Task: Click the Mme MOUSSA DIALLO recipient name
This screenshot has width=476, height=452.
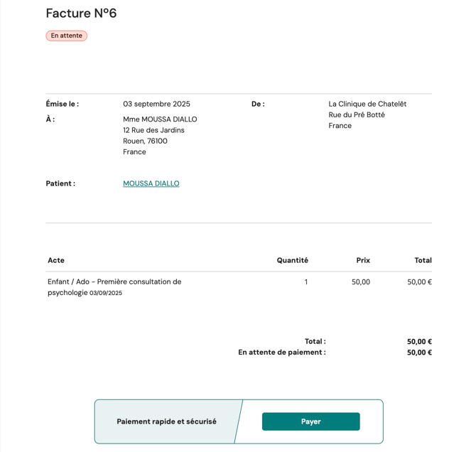Action: [x=160, y=119]
